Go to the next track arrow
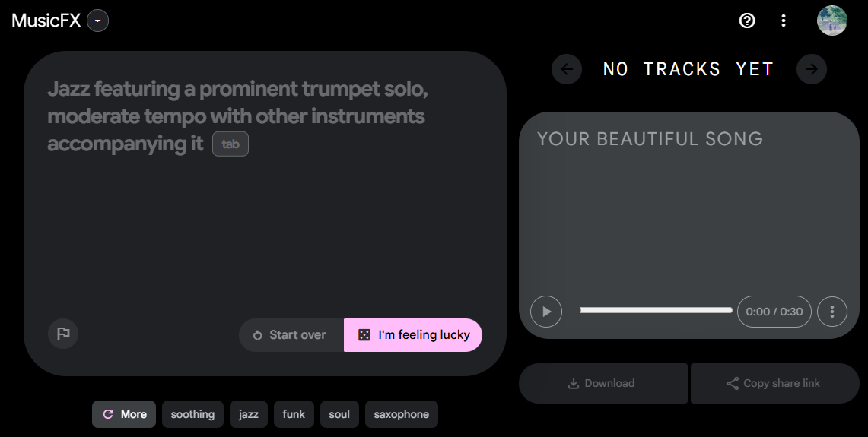This screenshot has height=437, width=868. click(x=812, y=69)
